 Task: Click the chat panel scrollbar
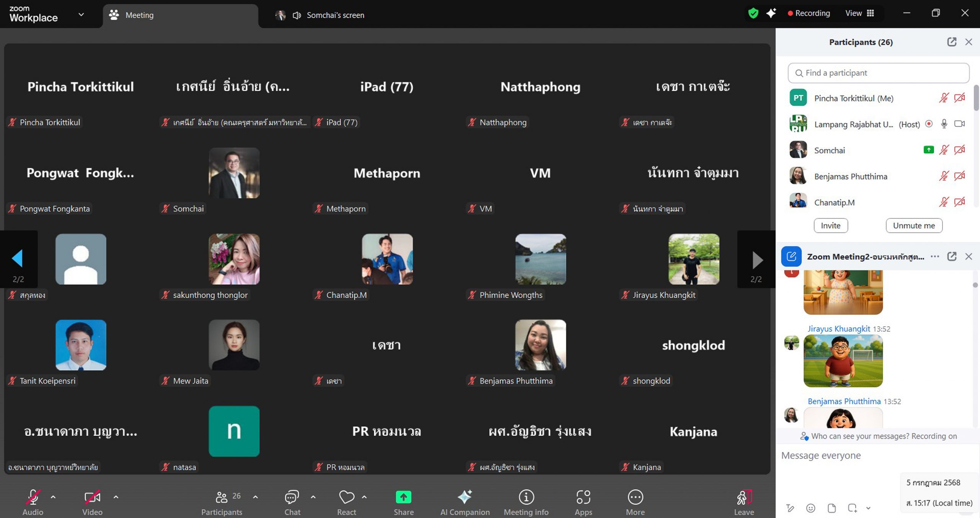[x=975, y=285]
